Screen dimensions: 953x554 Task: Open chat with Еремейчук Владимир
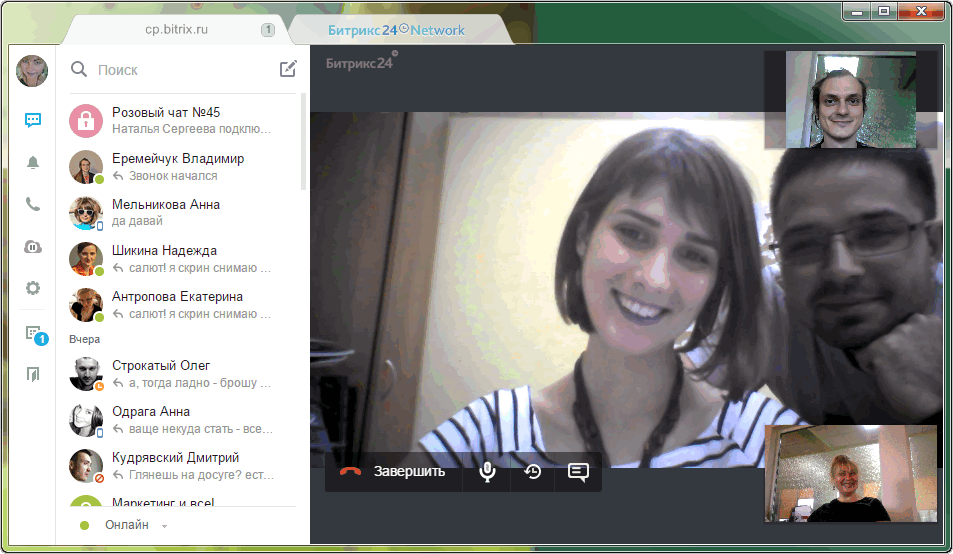click(182, 166)
